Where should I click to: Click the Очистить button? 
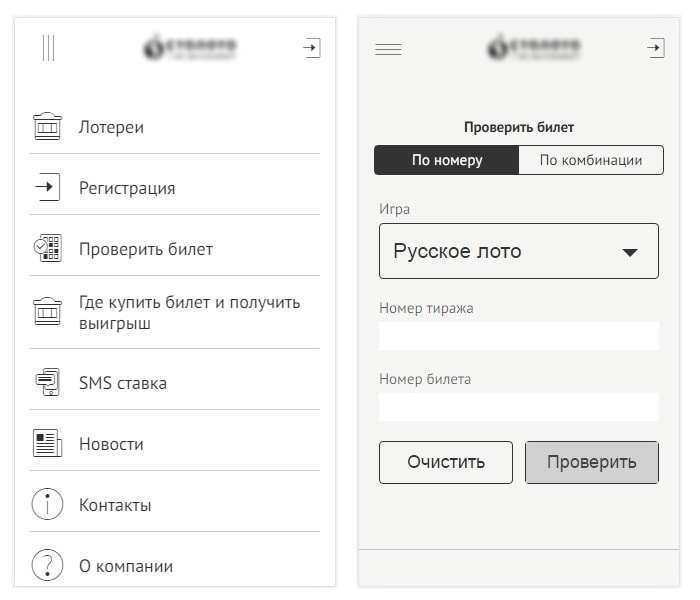pyautogui.click(x=446, y=462)
